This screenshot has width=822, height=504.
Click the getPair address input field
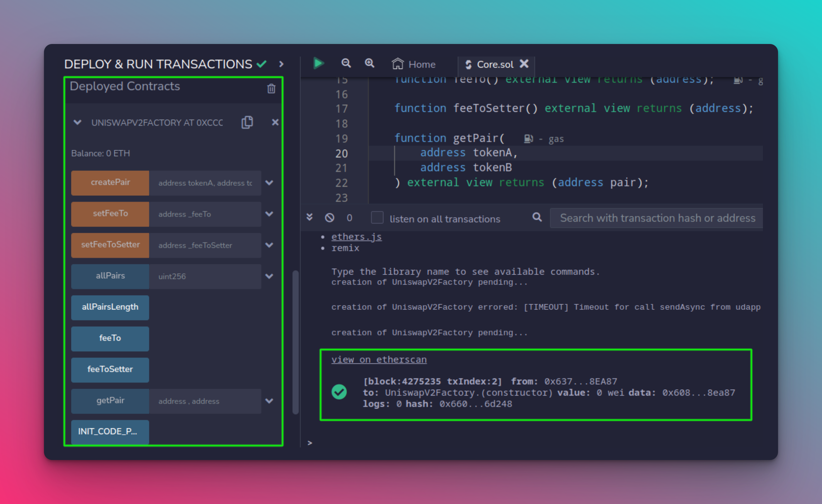205,401
